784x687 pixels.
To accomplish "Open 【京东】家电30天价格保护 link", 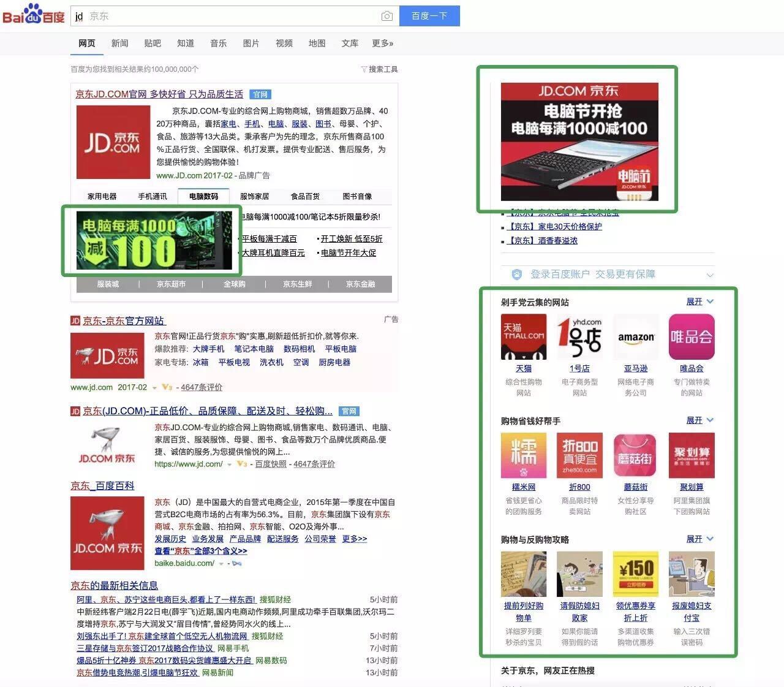I will [554, 227].
